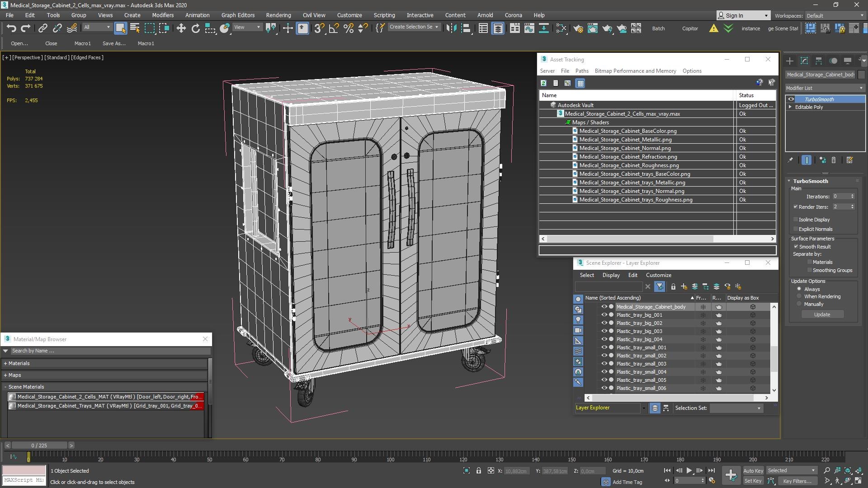Open the Rendering menu
Image resolution: width=868 pixels, height=488 pixels.
click(278, 15)
